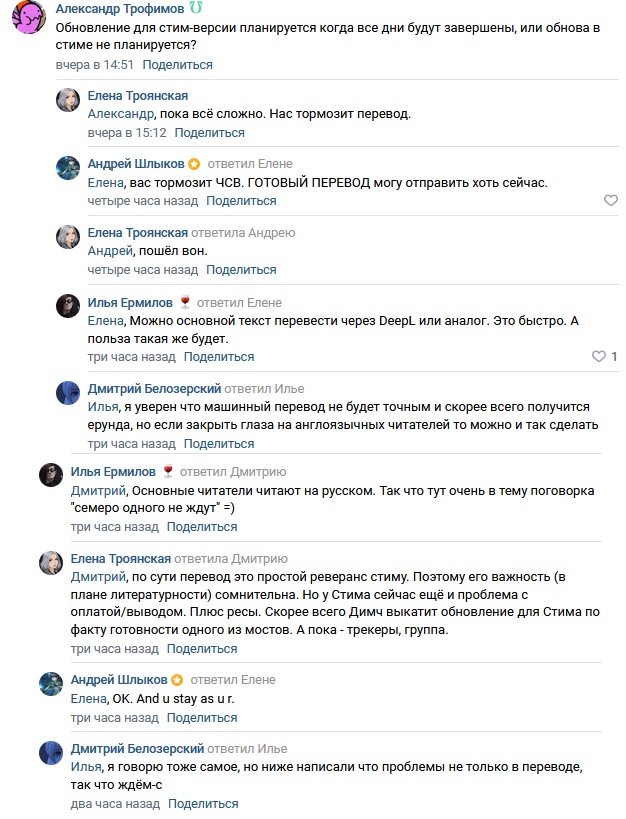Open Илья Ермилов's avatar on his 'семеро одного' reply
This screenshot has height=819, width=626.
coord(51,475)
